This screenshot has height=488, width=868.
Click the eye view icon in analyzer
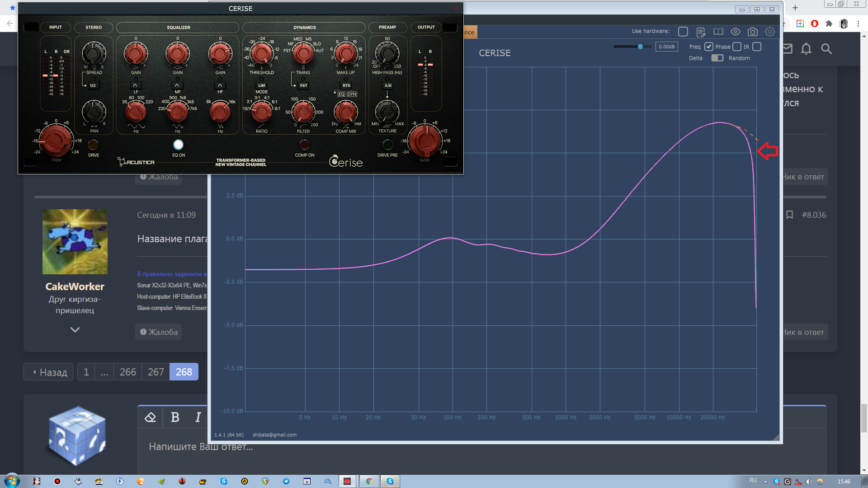coord(735,32)
